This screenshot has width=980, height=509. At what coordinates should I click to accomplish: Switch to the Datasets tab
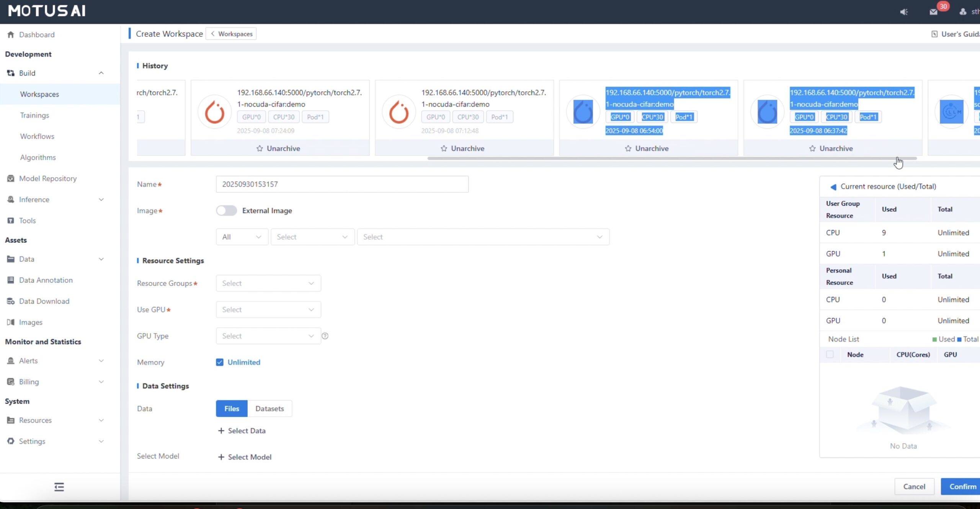pos(269,409)
